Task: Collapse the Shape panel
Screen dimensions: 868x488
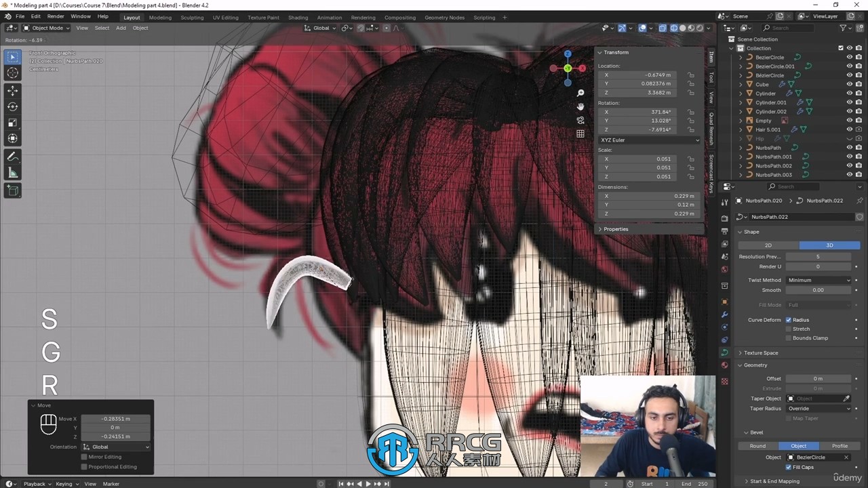Action: (751, 232)
